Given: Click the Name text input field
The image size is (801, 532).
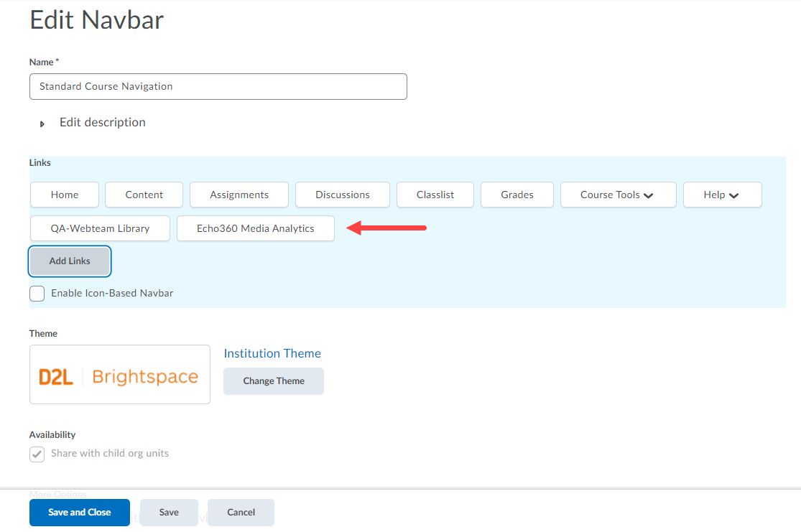Looking at the screenshot, I should coord(218,86).
